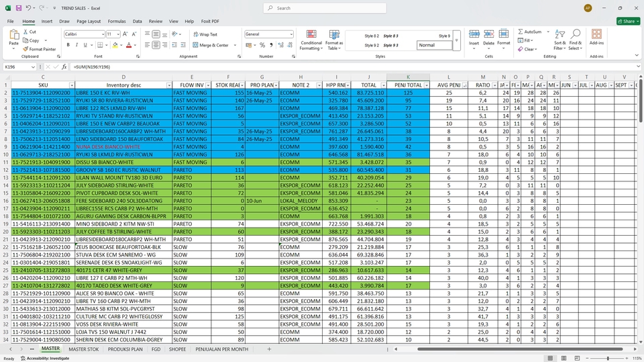Open Sort & Filter menu
Screen dimensions: 644x362
(x=559, y=40)
